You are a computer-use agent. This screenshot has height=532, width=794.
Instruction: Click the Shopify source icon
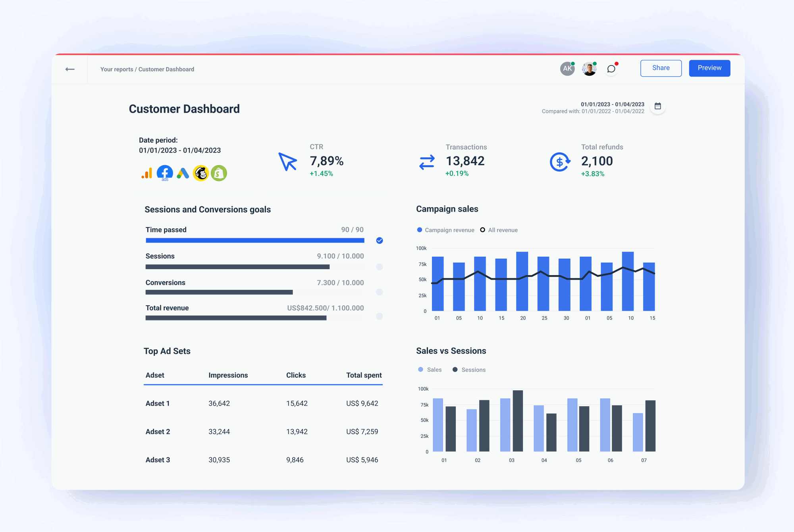pos(219,173)
